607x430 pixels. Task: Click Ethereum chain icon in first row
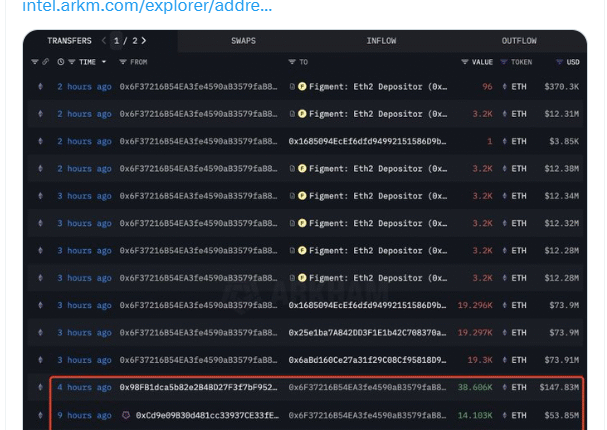click(40, 87)
